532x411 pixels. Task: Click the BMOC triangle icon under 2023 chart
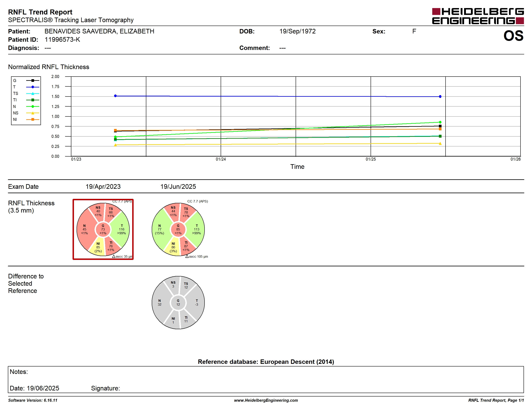[113, 256]
